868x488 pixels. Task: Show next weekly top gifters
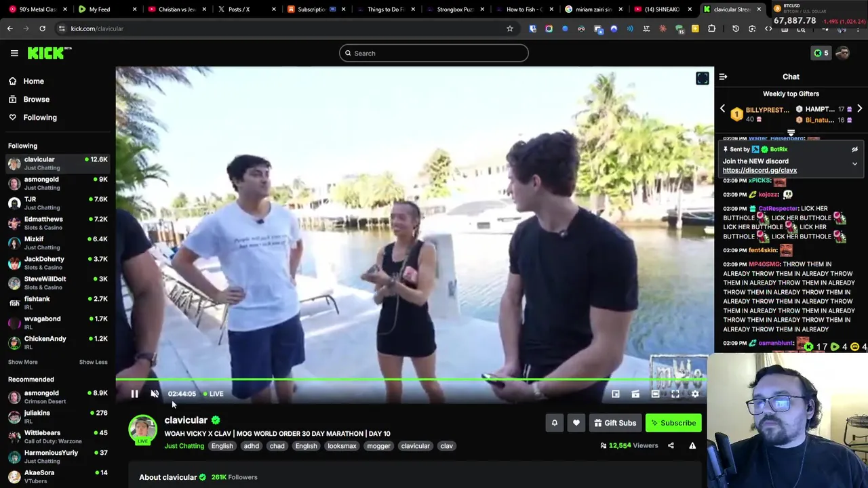coord(859,108)
